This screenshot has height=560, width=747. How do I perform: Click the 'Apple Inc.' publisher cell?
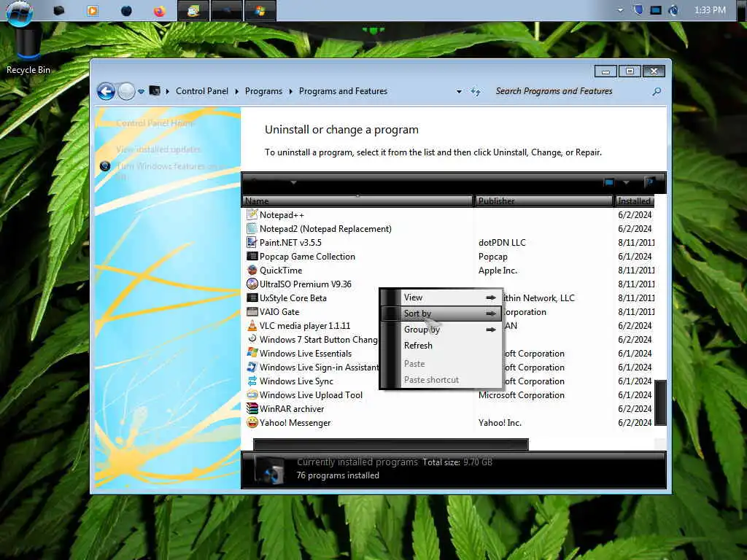click(x=498, y=270)
